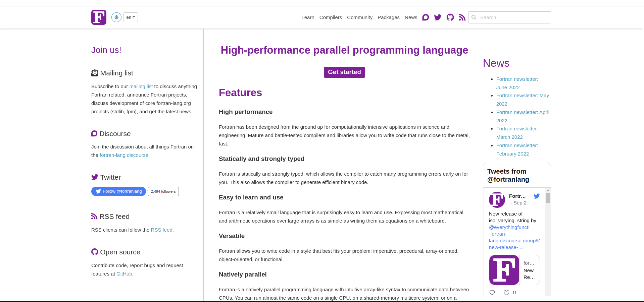Open the Packages menu item
The image size is (644, 302).
(389, 17)
